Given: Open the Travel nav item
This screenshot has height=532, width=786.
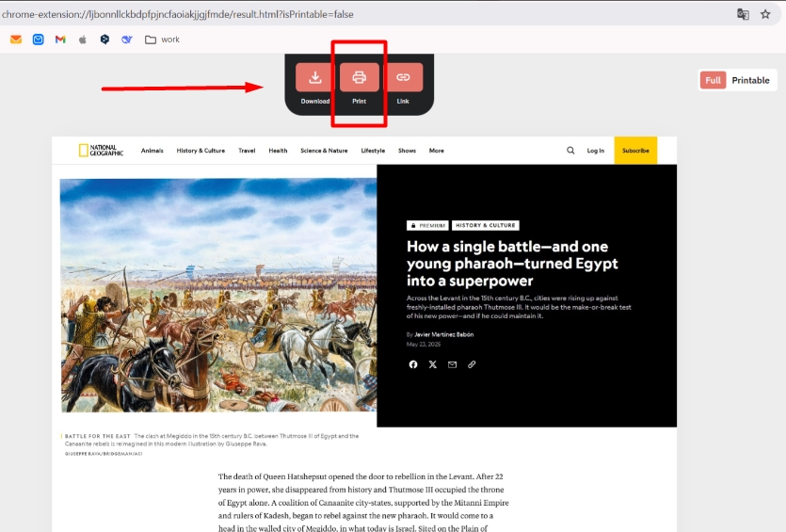Looking at the screenshot, I should (247, 151).
